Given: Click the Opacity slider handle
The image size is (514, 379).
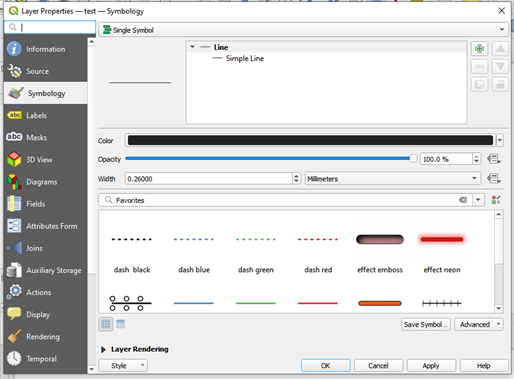Looking at the screenshot, I should point(413,159).
